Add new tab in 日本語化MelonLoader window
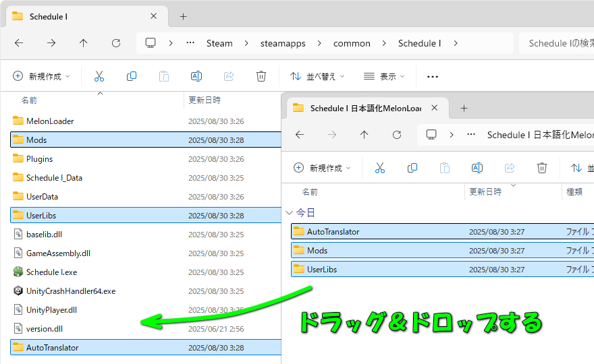 (464, 109)
